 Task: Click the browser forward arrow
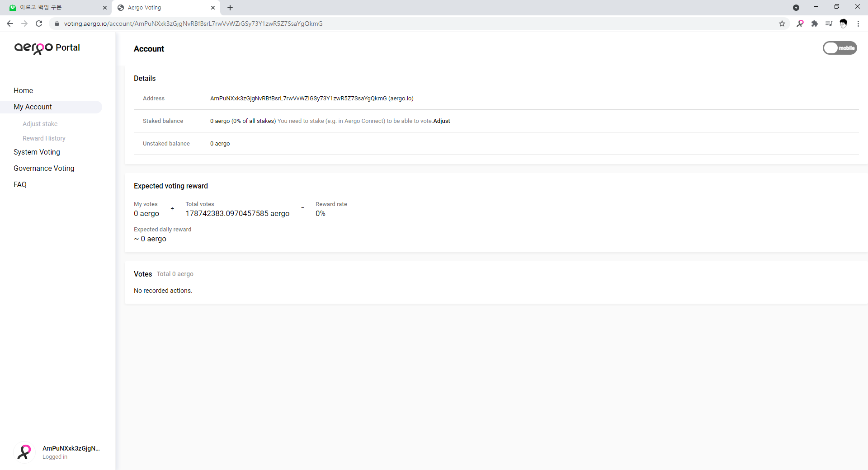point(24,23)
